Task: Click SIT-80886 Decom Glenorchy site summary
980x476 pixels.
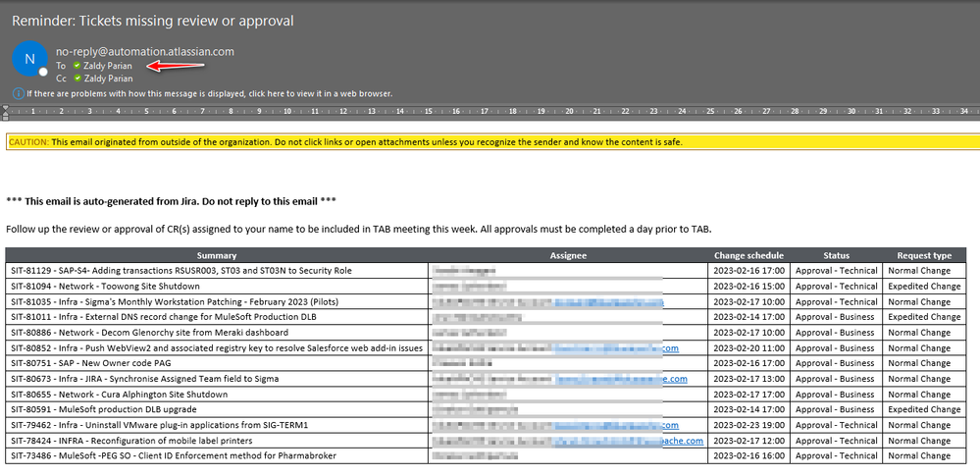Action: tap(149, 332)
